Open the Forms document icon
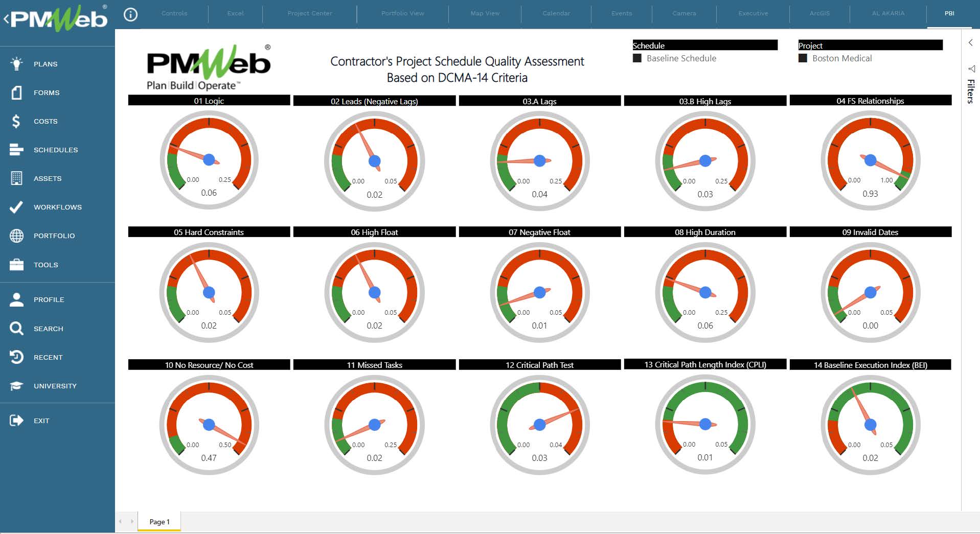This screenshot has width=980, height=534. (x=16, y=92)
